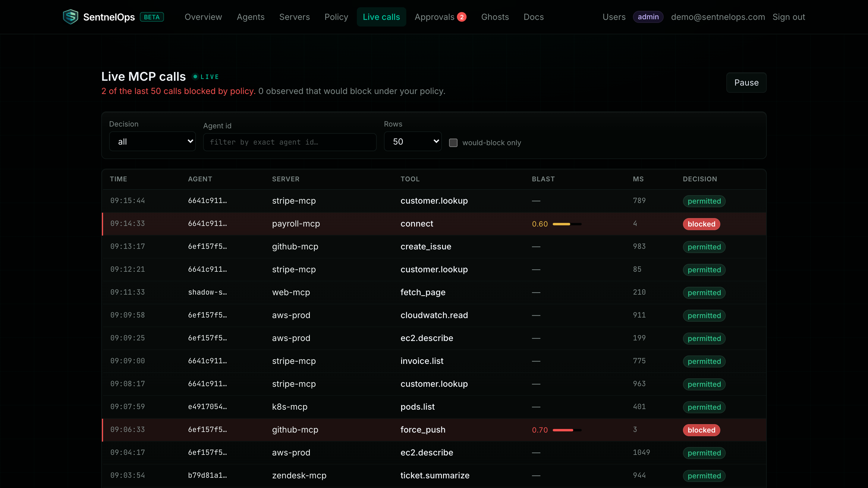Click the 09:09:25 timestamp cell
This screenshot has height=488, width=868.
pyautogui.click(x=128, y=338)
